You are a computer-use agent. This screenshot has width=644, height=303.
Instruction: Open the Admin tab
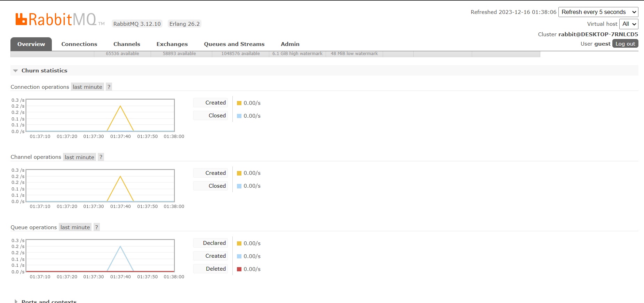tap(290, 44)
